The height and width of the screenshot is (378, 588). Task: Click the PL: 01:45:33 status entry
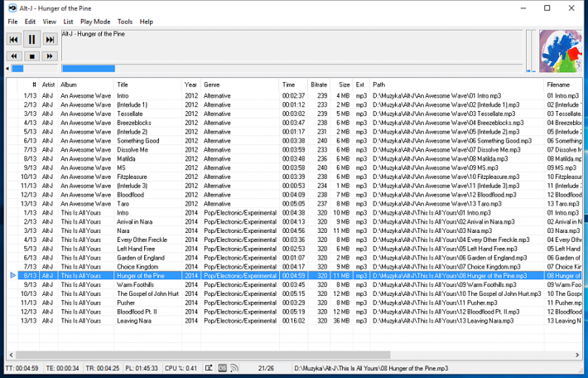coord(142,368)
